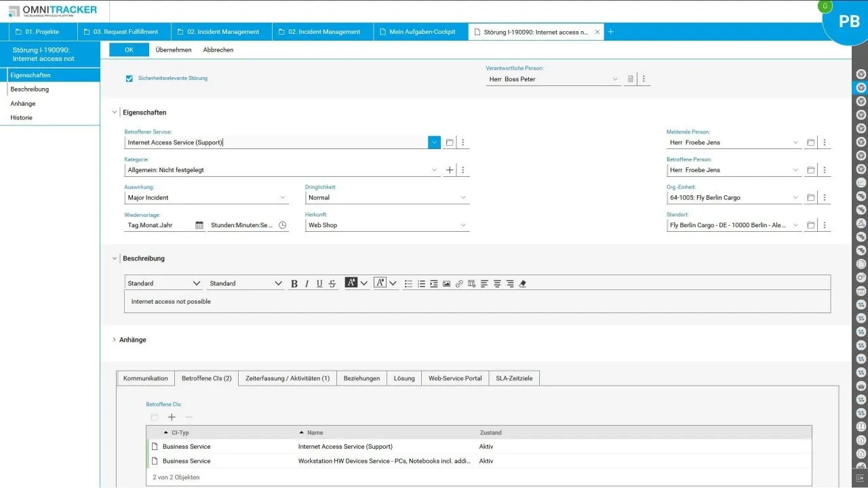Add a CI with the plus icon
The height and width of the screenshot is (488, 868).
coord(172,418)
